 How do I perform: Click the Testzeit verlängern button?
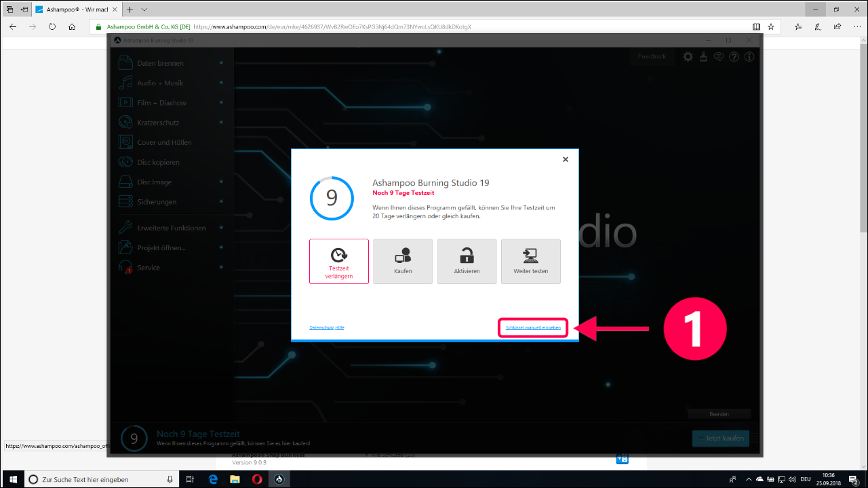339,261
